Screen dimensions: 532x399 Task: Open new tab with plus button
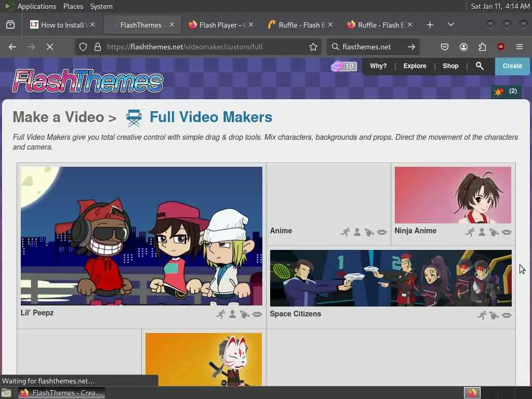(430, 25)
